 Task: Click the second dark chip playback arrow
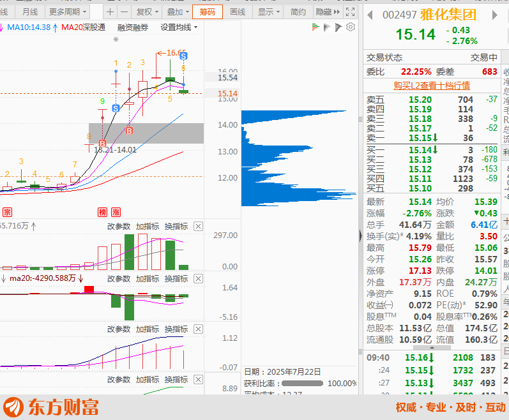pos(338,27)
